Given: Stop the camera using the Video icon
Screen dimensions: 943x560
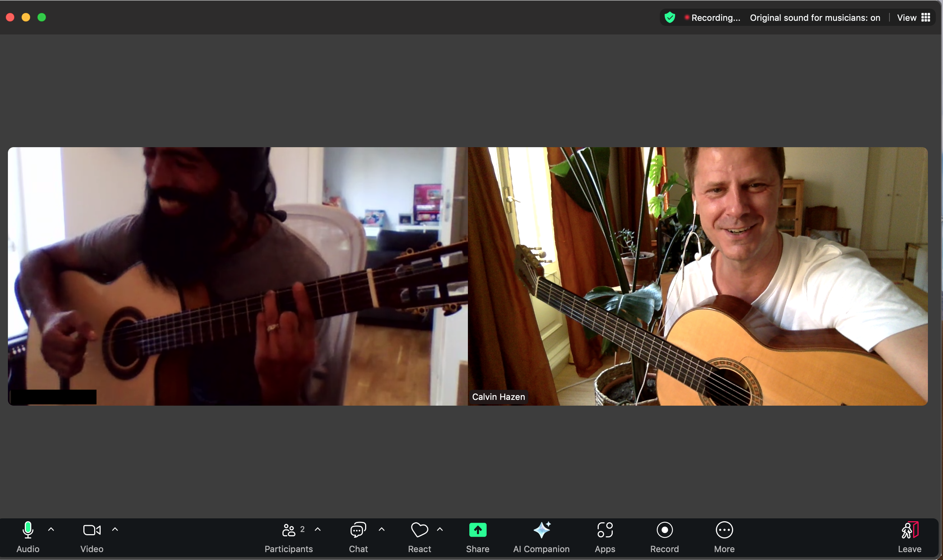Looking at the screenshot, I should click(91, 529).
